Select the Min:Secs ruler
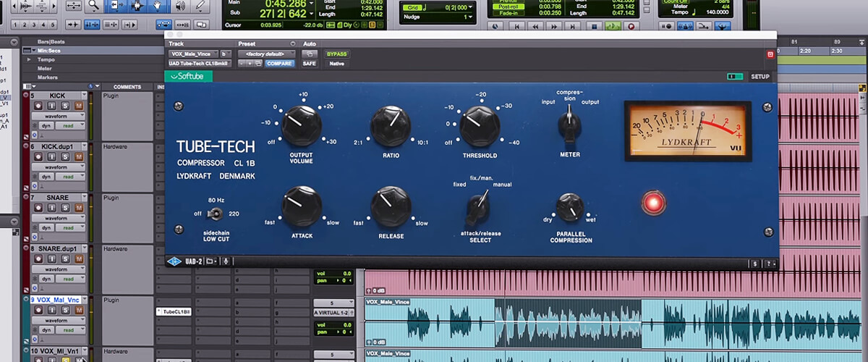Image resolution: width=868 pixels, height=362 pixels. tap(49, 51)
